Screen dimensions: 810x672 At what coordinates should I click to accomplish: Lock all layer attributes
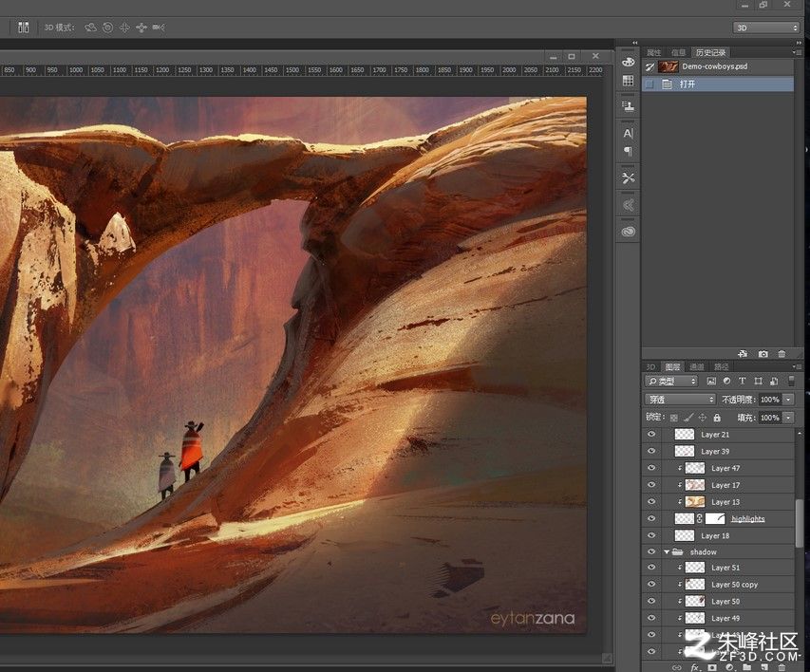coord(717,418)
